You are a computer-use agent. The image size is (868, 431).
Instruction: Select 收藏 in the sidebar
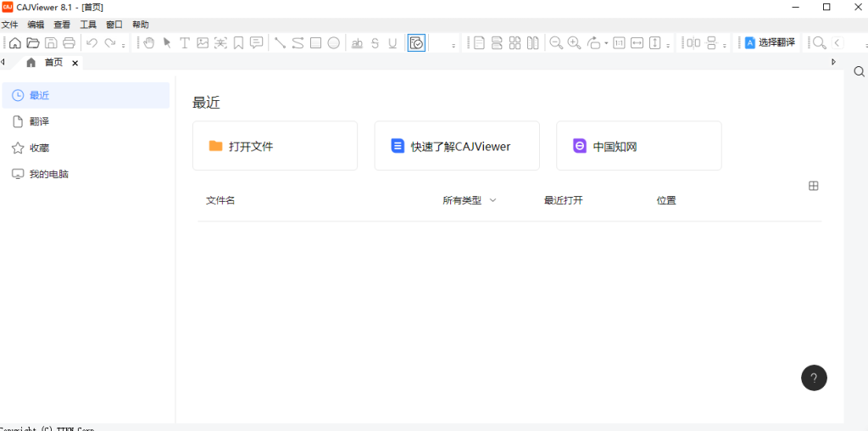[x=86, y=148]
